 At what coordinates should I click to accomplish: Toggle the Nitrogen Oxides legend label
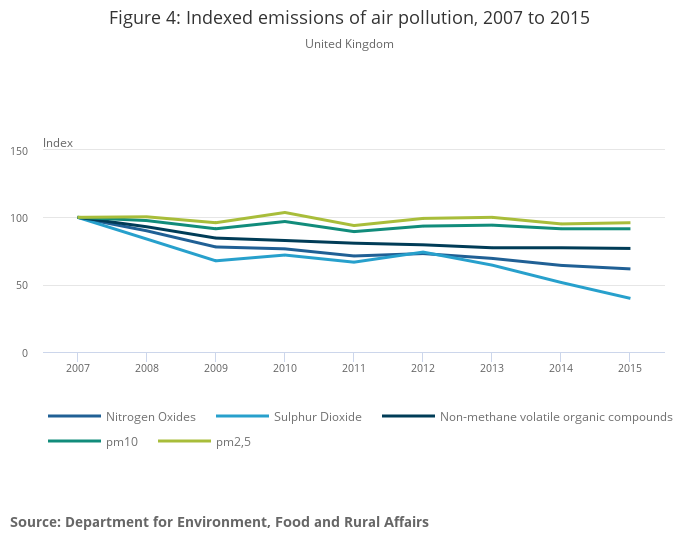point(151,417)
